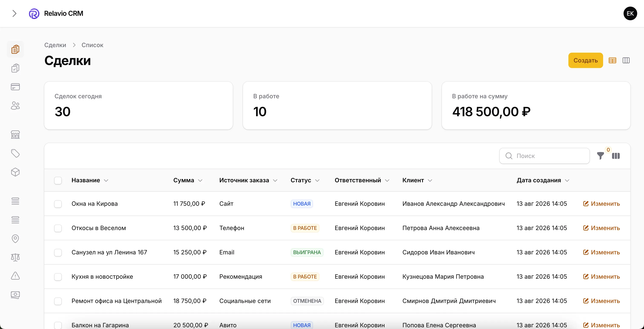Go to the Сделки breadcrumb link
Image resolution: width=644 pixels, height=329 pixels.
tap(55, 45)
